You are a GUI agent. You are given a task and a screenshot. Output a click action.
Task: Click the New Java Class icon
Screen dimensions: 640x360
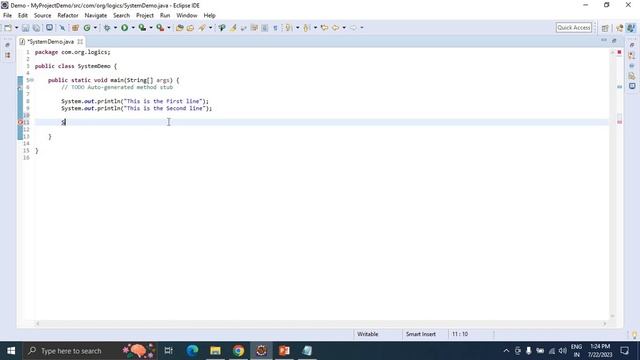[x=87, y=28]
